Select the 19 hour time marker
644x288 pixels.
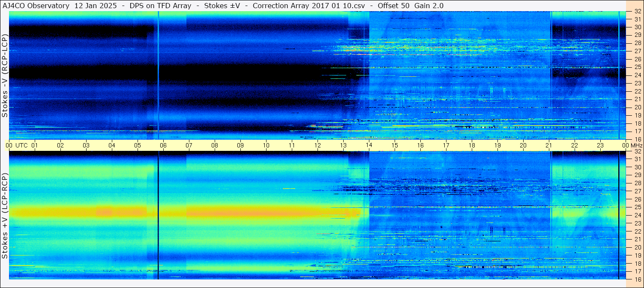coord(497,145)
